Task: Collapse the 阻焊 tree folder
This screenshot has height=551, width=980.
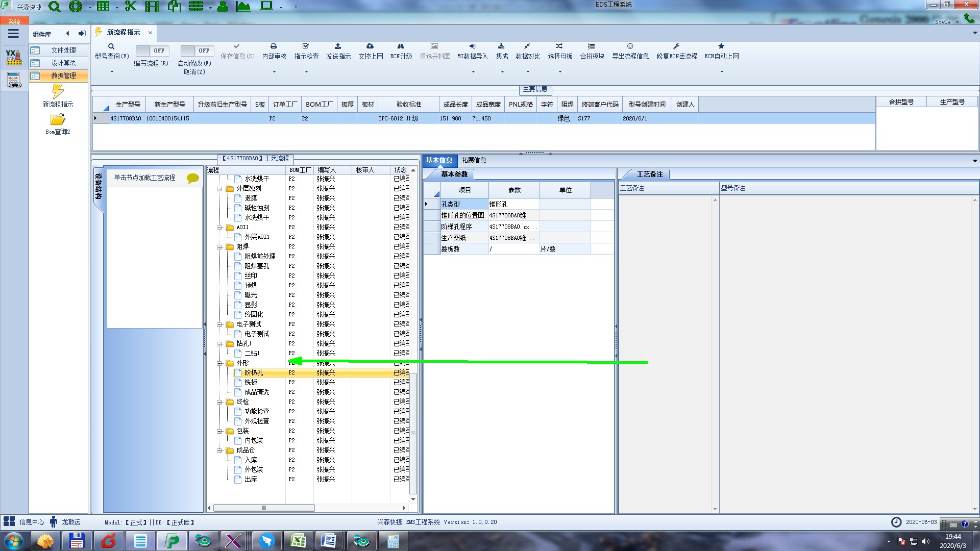Action: (x=220, y=247)
